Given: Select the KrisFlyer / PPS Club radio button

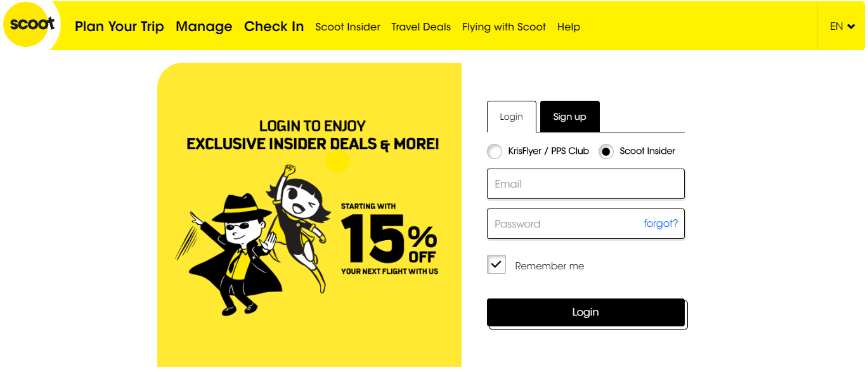Looking at the screenshot, I should (495, 151).
